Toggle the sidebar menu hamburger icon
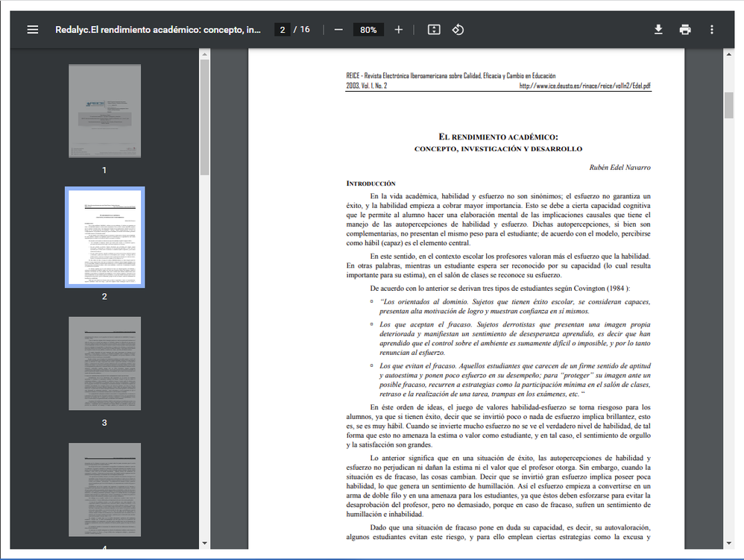Viewport: 744px width, 560px height. click(33, 29)
